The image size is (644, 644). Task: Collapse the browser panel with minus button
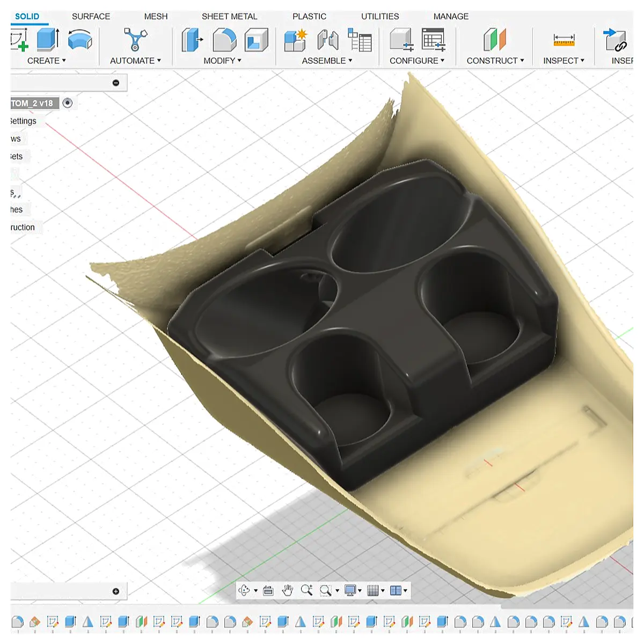click(116, 83)
